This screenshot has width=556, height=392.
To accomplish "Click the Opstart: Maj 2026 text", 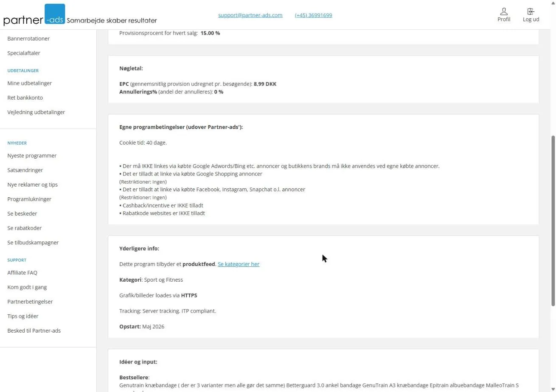I will click(x=142, y=327).
